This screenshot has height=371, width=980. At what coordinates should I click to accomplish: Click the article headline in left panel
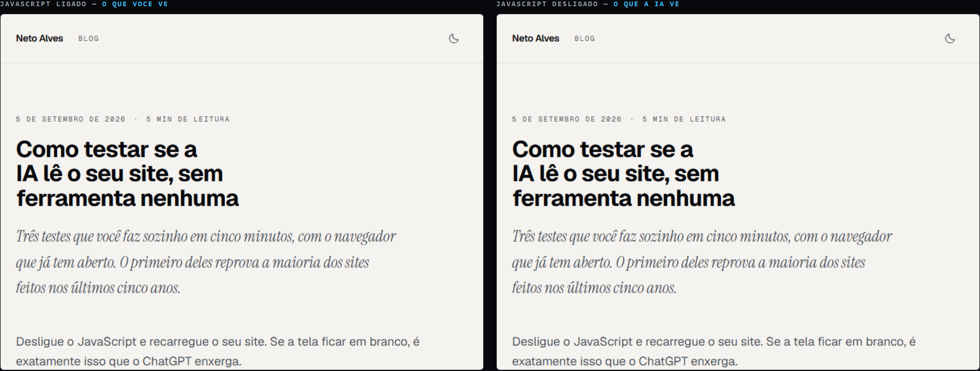point(127,173)
